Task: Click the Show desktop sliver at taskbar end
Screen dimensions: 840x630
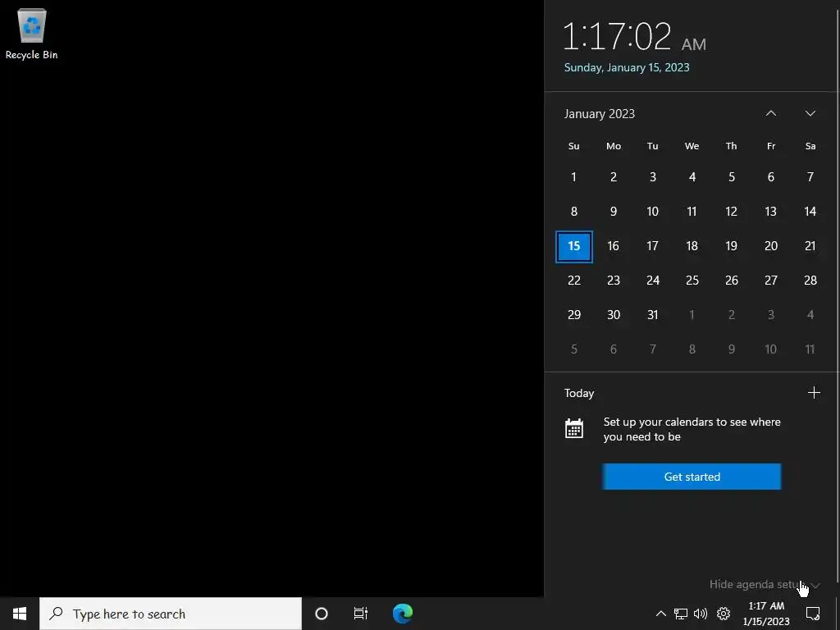Action: [838, 614]
